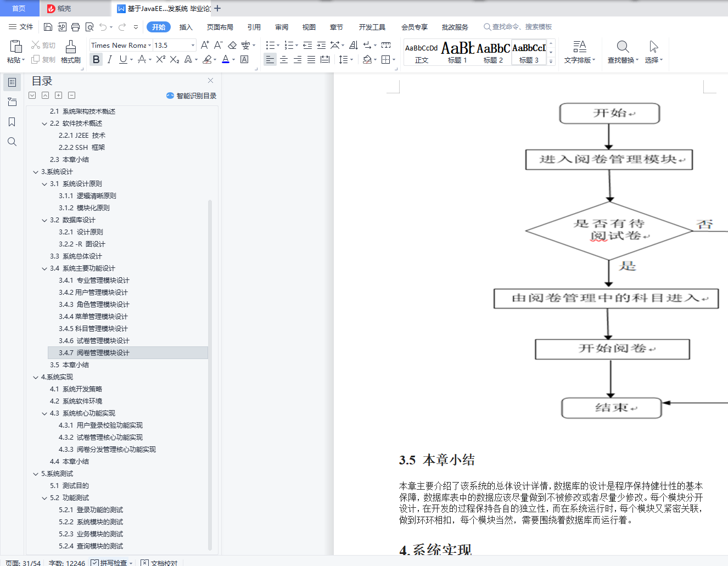Collapse the 5.2 功能测试 tree node
The height and width of the screenshot is (566, 728).
[x=44, y=498]
